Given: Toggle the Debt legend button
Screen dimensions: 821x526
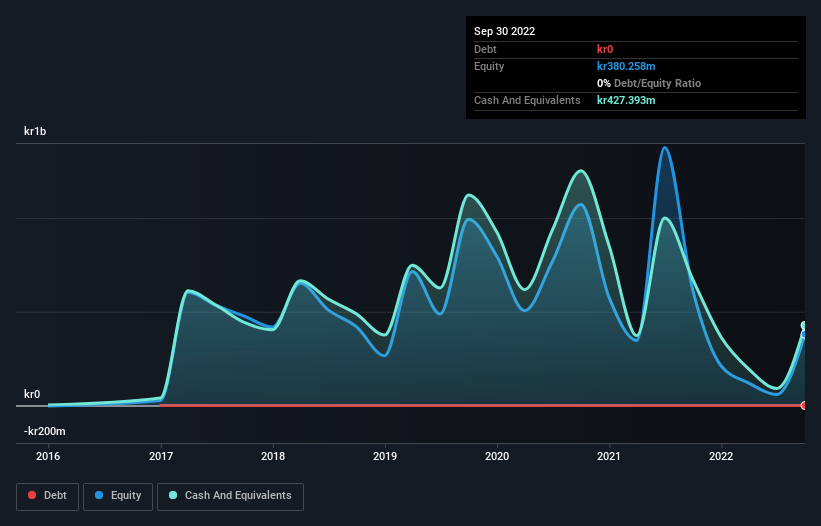Looking at the screenshot, I should tap(47, 496).
